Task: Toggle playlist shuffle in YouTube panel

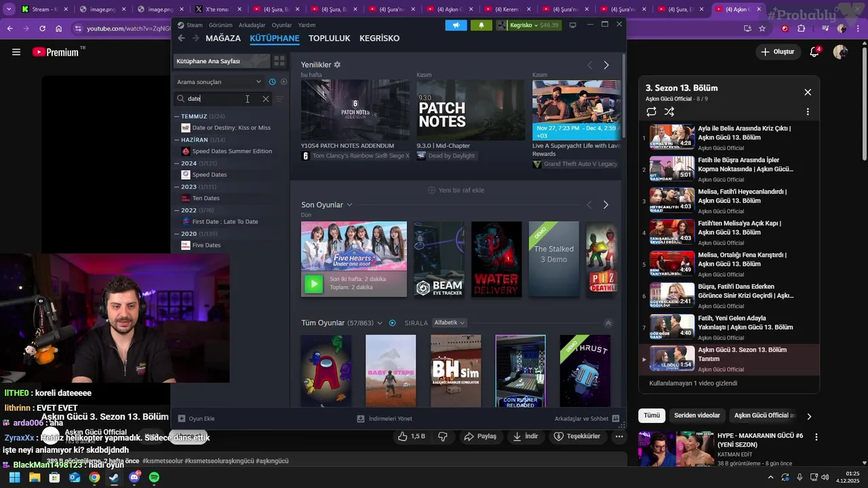Action: click(x=669, y=112)
